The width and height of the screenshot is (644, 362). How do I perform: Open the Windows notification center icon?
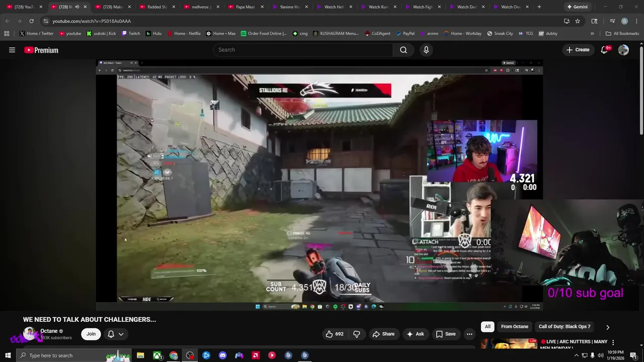633,355
